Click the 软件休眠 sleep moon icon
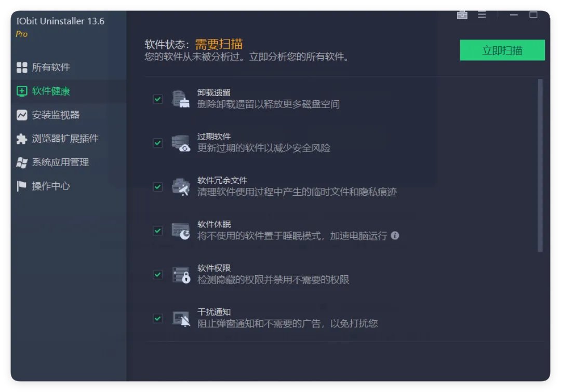 point(181,231)
